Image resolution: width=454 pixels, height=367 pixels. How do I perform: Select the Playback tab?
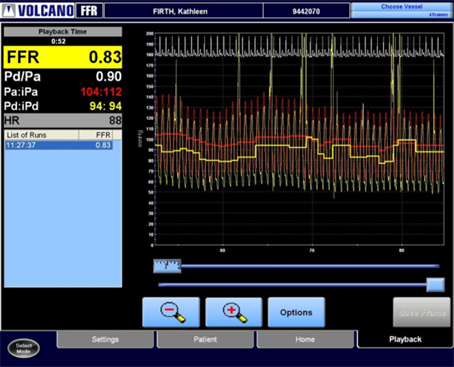[x=405, y=339]
